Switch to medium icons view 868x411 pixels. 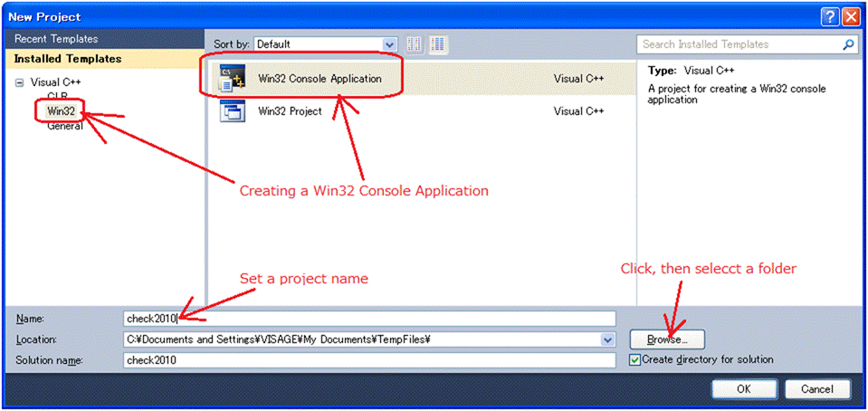click(438, 44)
